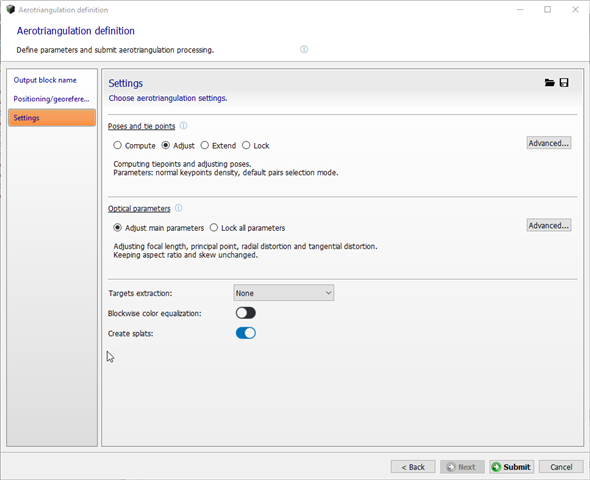Image resolution: width=590 pixels, height=480 pixels.
Task: Select Lock all parameters option
Action: (x=248, y=228)
